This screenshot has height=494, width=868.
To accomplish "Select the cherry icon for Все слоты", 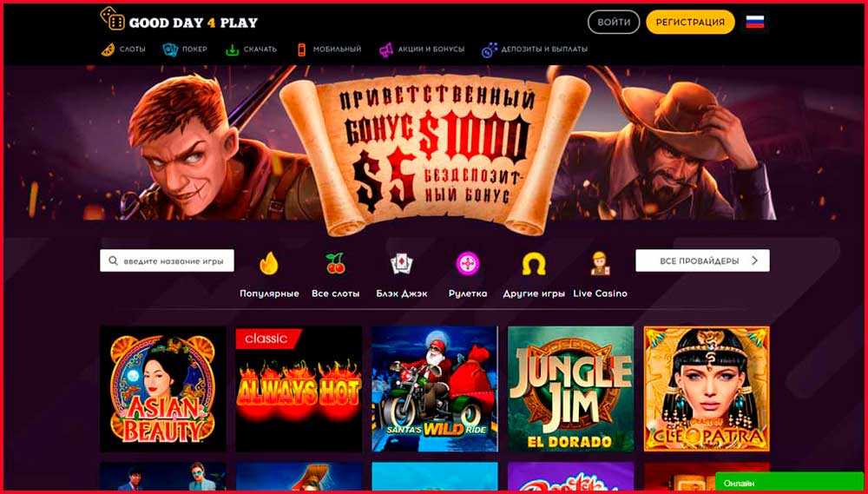I will [335, 263].
